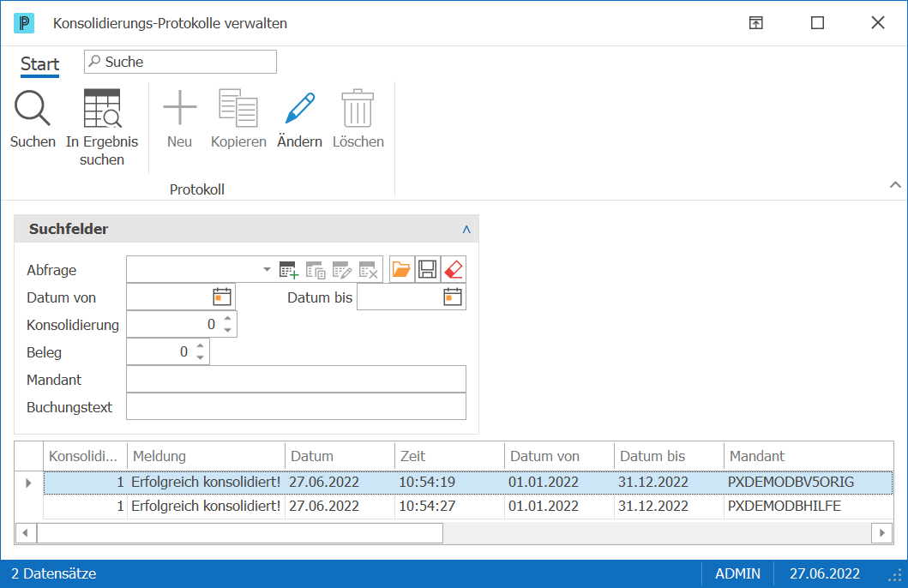This screenshot has height=588, width=908.
Task: Click the Ändern pencil icon
Action: 300,108
